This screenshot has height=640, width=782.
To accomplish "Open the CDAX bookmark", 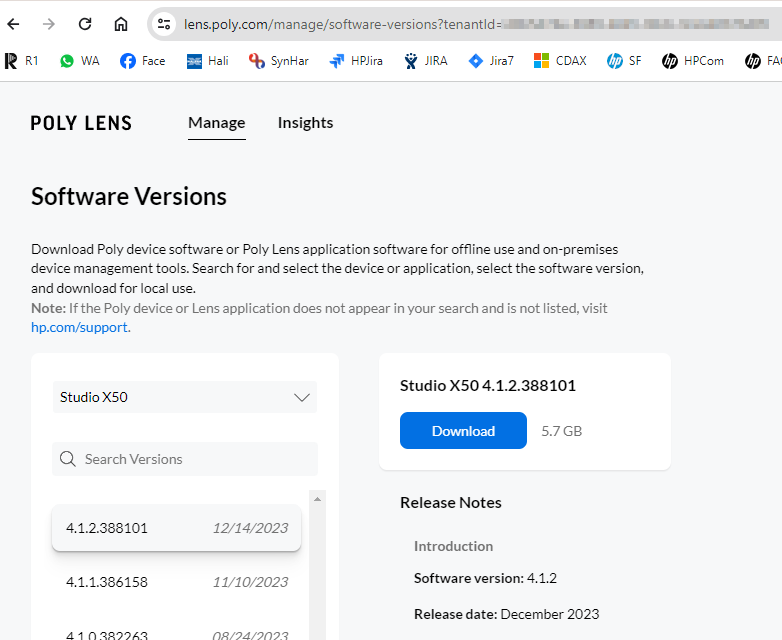I will 560,61.
